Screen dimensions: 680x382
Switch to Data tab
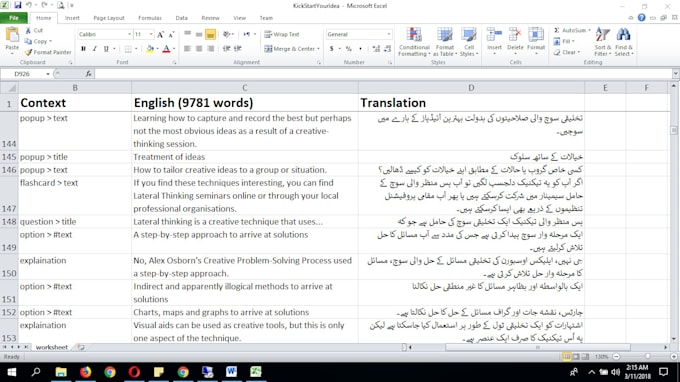tap(181, 18)
